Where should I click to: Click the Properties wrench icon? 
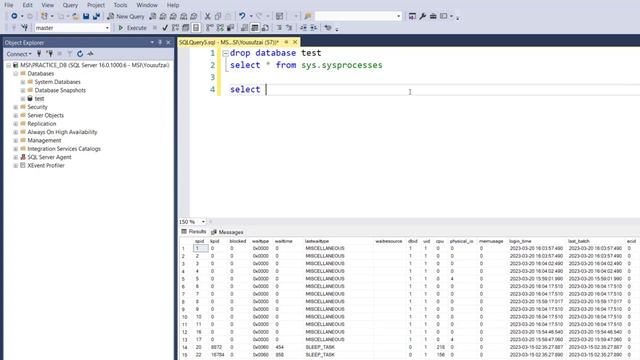423,16
